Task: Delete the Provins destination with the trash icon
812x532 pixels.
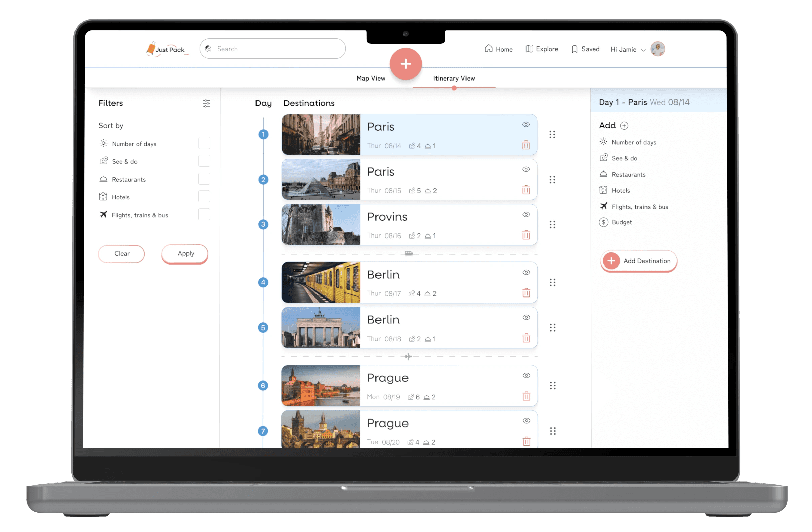Action: (x=526, y=235)
